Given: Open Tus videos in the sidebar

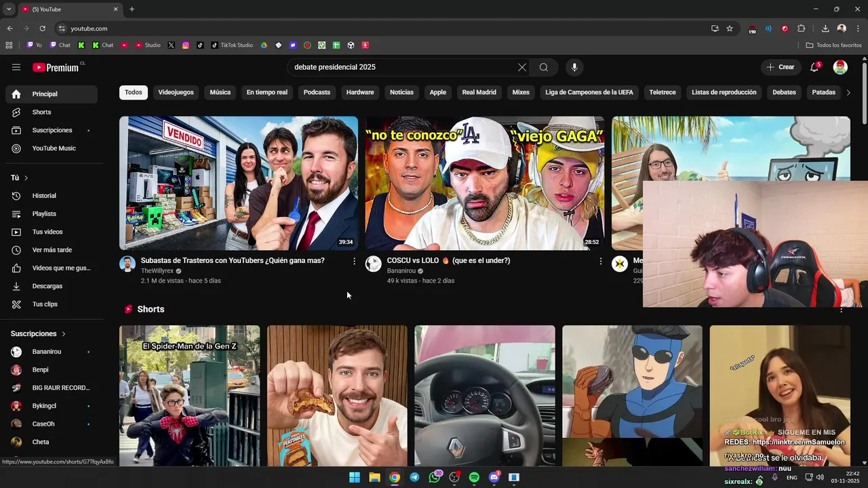Looking at the screenshot, I should [52, 232].
